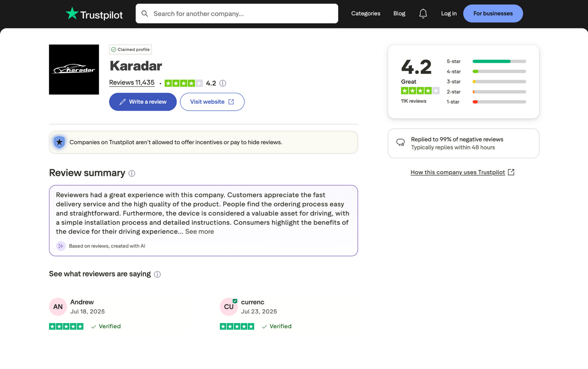Click the Claimed profile badge
The width and height of the screenshot is (588, 369).
(x=130, y=49)
